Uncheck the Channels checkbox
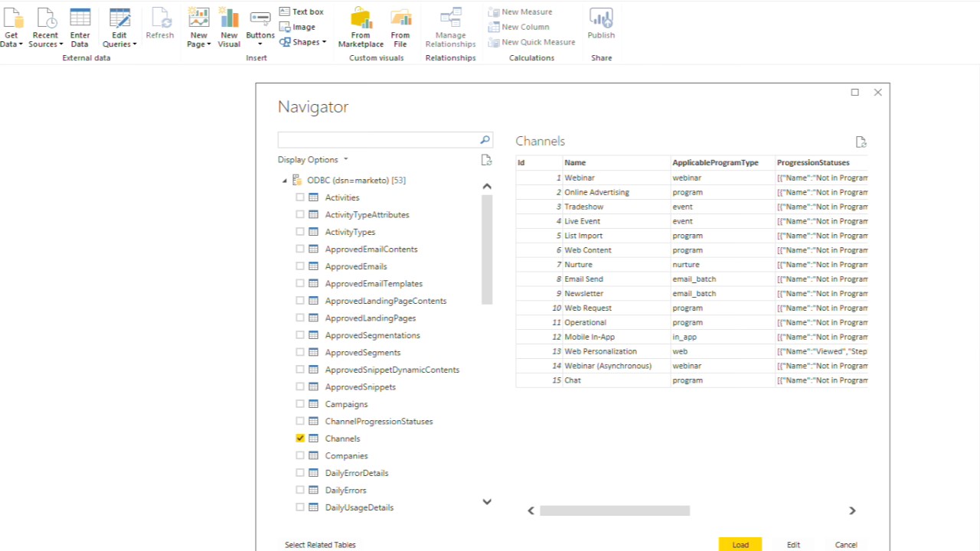Screen dimensions: 980x551 coord(300,439)
